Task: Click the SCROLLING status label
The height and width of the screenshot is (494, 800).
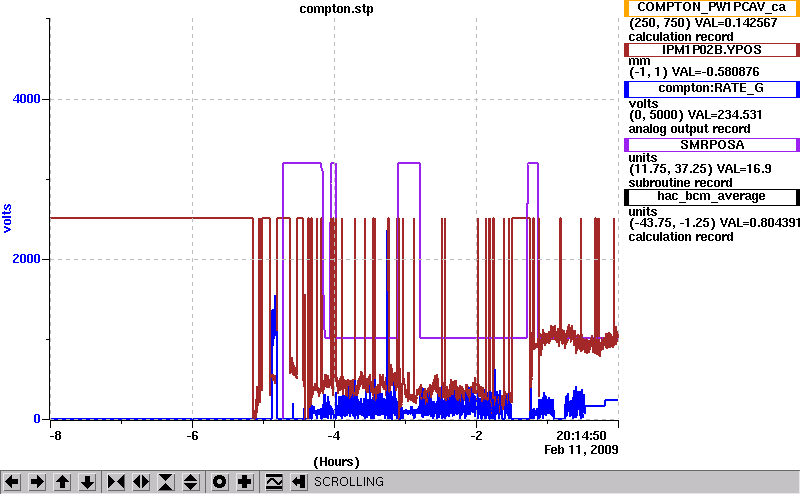Action: (x=348, y=482)
